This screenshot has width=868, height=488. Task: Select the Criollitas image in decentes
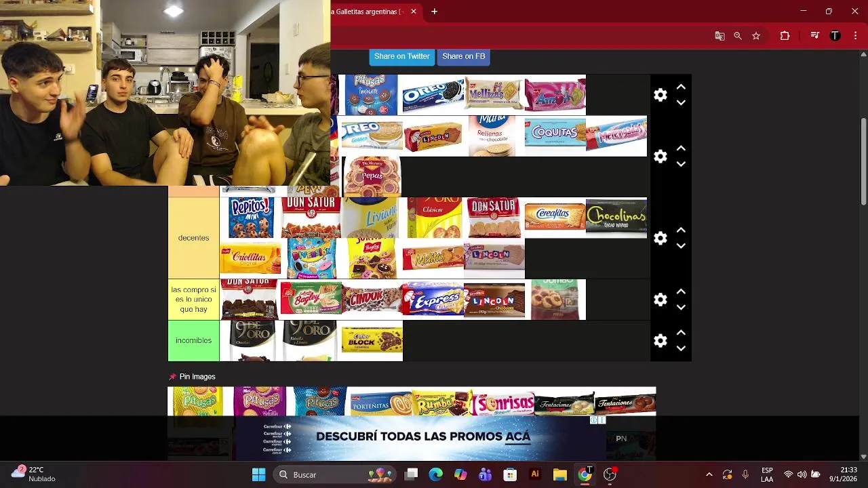(x=250, y=258)
